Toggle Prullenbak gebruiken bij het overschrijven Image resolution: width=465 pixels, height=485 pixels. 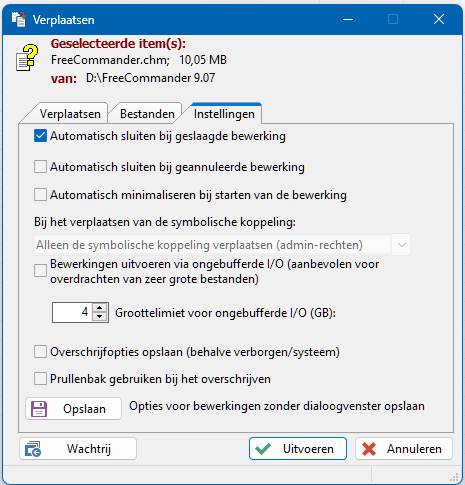(x=40, y=379)
